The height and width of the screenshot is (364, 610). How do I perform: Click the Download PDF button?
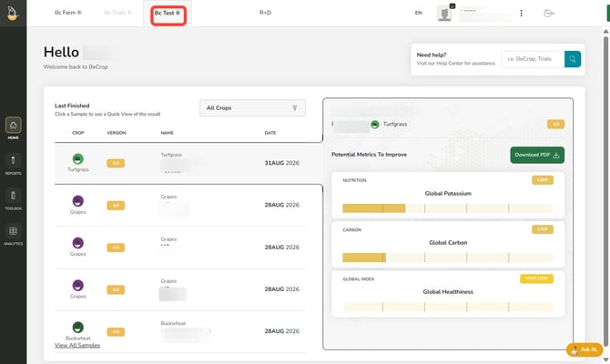[x=537, y=155]
